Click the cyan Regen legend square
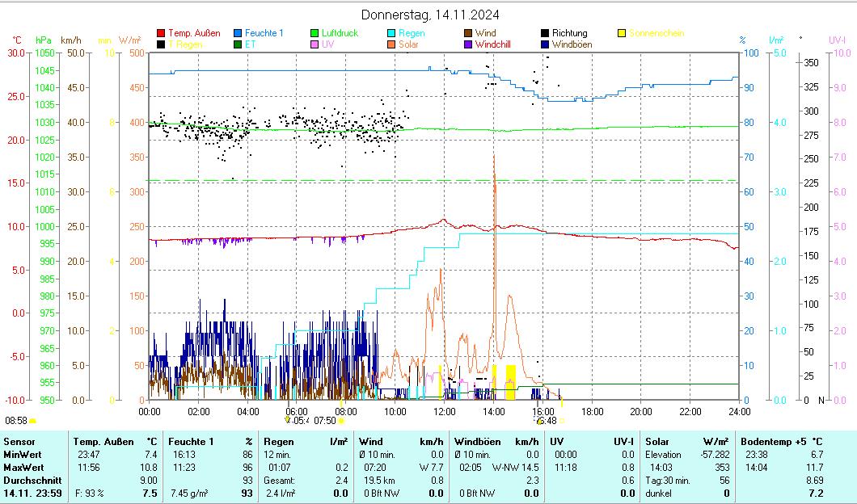This screenshot has height=504, width=857. tap(391, 34)
